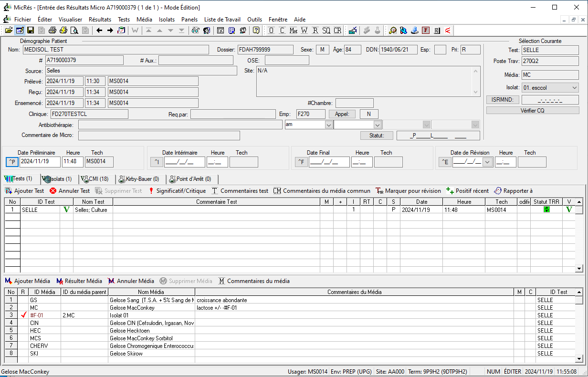The height and width of the screenshot is (377, 588).
Task: Click the SQ toolbar button
Action: pos(326,31)
